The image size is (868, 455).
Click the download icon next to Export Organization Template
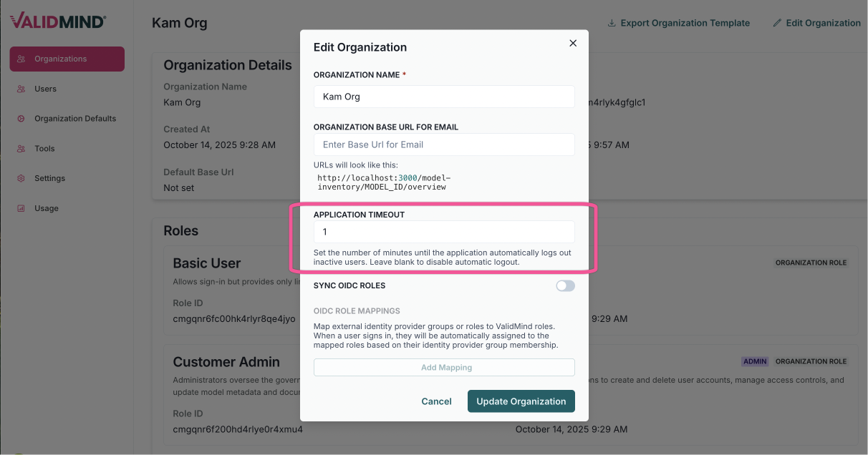[x=611, y=22]
